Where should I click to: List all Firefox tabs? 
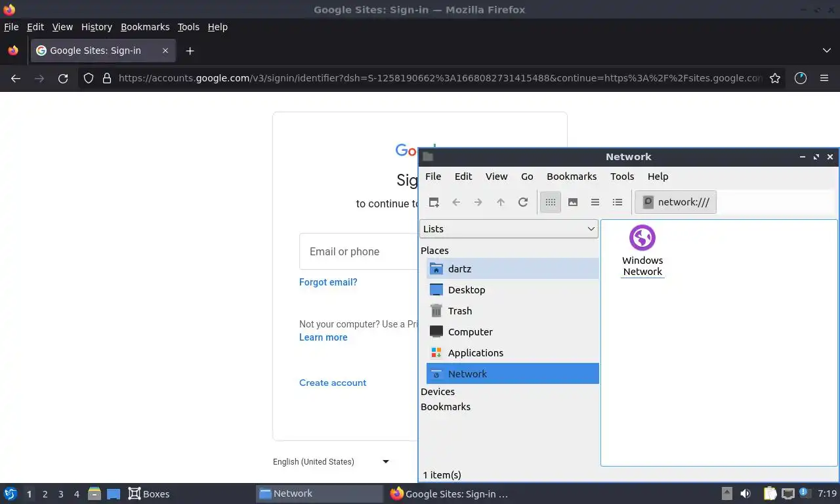click(x=827, y=51)
